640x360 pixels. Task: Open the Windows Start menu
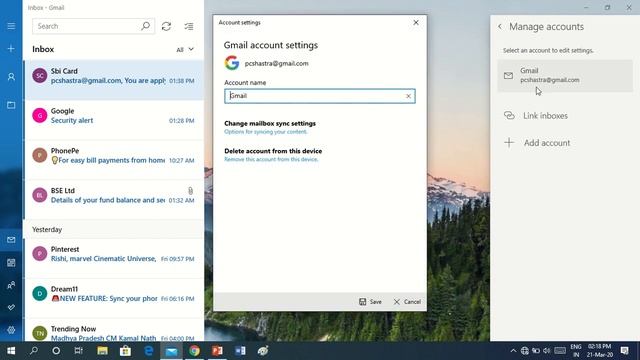point(11,351)
